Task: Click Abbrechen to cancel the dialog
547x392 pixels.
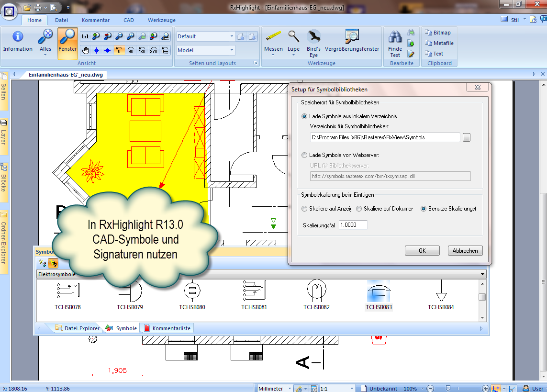Action: point(465,251)
